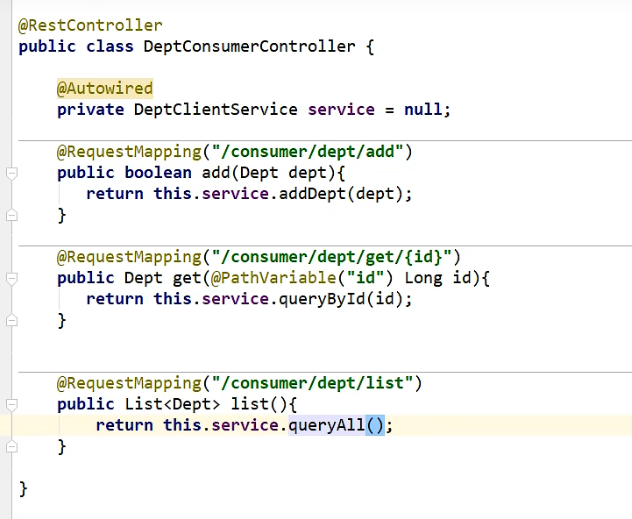Screen dimensions: 632x519
Task: Click the final closing brace of class
Action: tap(23, 489)
